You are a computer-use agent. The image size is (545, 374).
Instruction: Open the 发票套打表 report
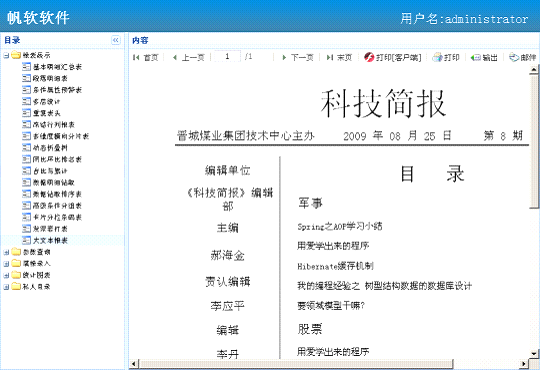50,229
